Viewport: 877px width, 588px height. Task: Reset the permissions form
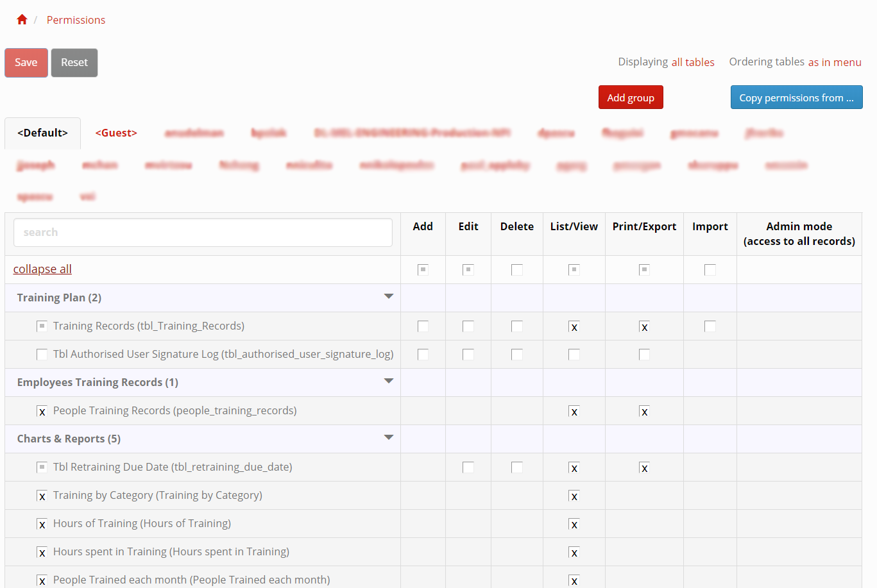point(74,62)
